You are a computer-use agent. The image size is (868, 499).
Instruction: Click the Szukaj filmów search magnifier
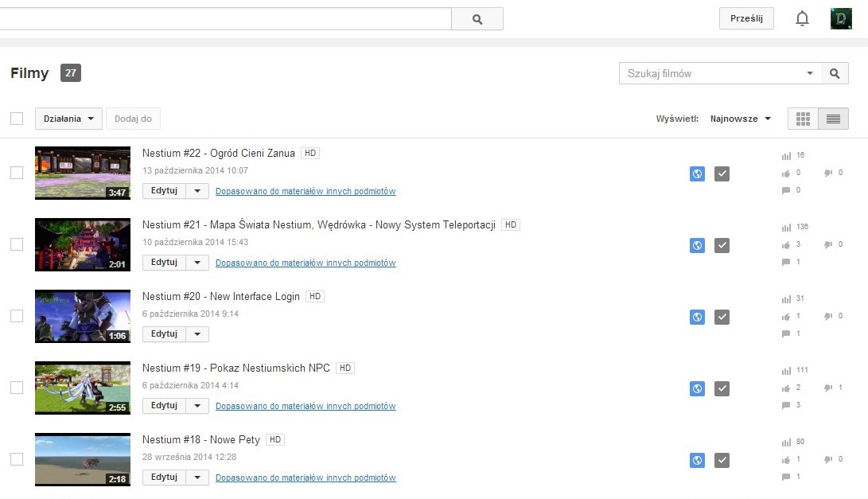click(x=835, y=73)
